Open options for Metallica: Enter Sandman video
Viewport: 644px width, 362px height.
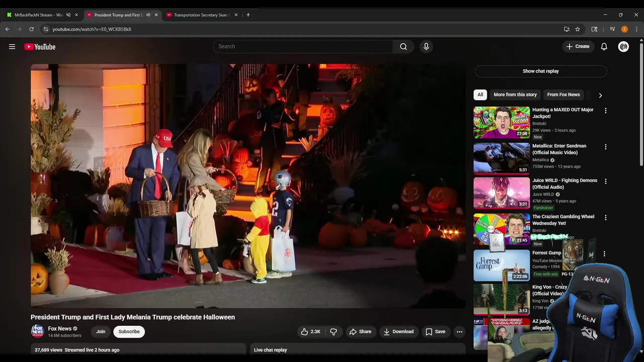[x=605, y=147]
